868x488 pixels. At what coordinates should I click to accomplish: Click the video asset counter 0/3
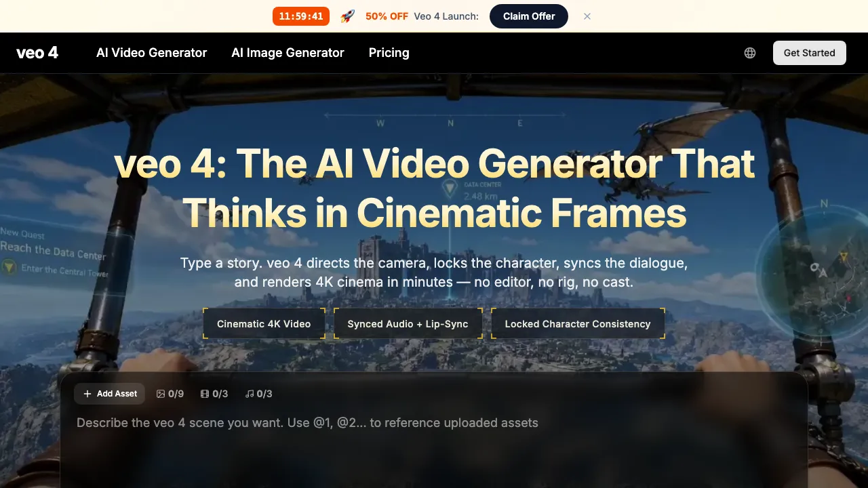[x=214, y=394]
